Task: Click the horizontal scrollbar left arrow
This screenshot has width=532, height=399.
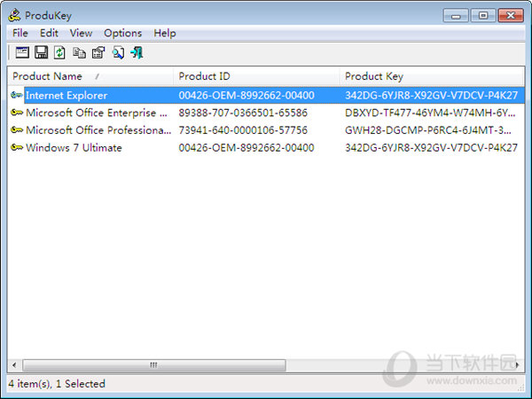Action: [15, 365]
